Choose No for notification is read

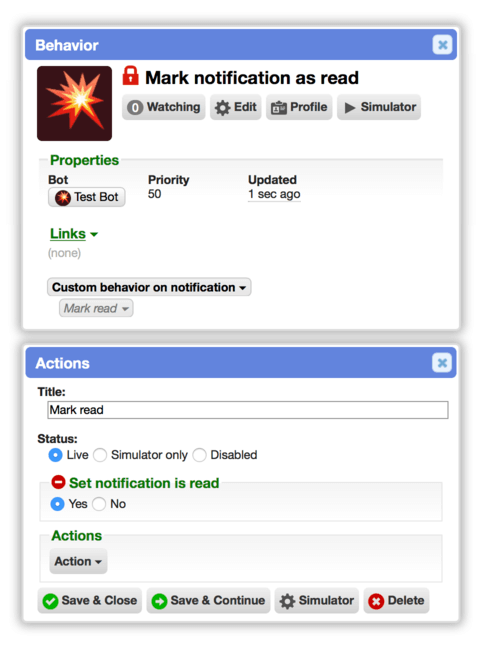99,504
